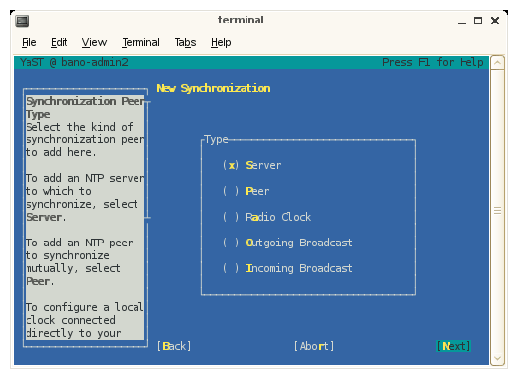Choose the Outgoing Broadcast option
The width and height of the screenshot is (518, 379).
(x=288, y=243)
